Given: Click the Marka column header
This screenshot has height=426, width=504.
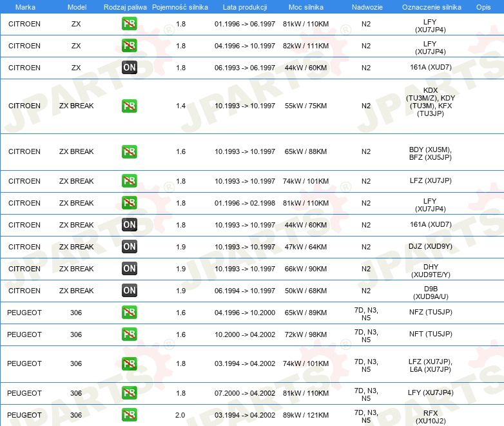Looking at the screenshot, I should point(25,7).
